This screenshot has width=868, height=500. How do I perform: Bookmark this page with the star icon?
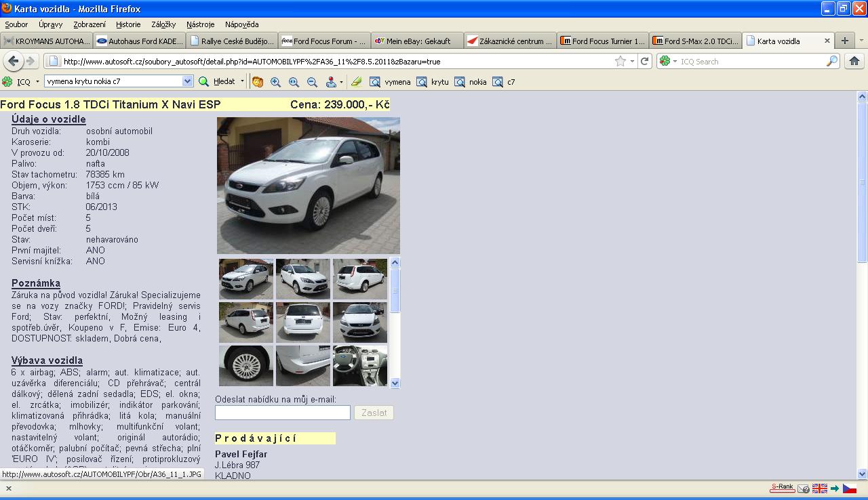[x=620, y=61]
